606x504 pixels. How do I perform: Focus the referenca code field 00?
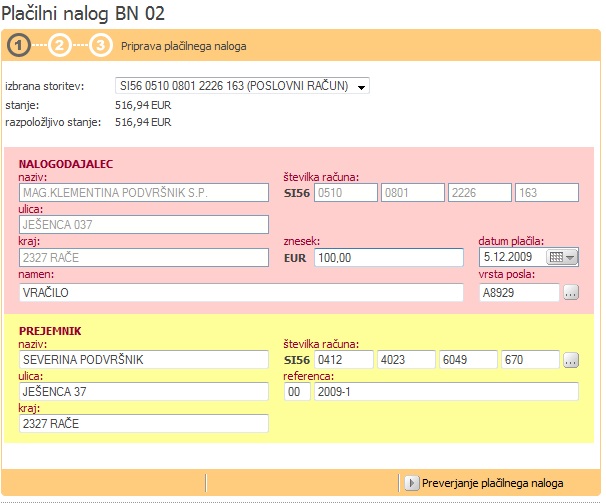pyautogui.click(x=297, y=392)
